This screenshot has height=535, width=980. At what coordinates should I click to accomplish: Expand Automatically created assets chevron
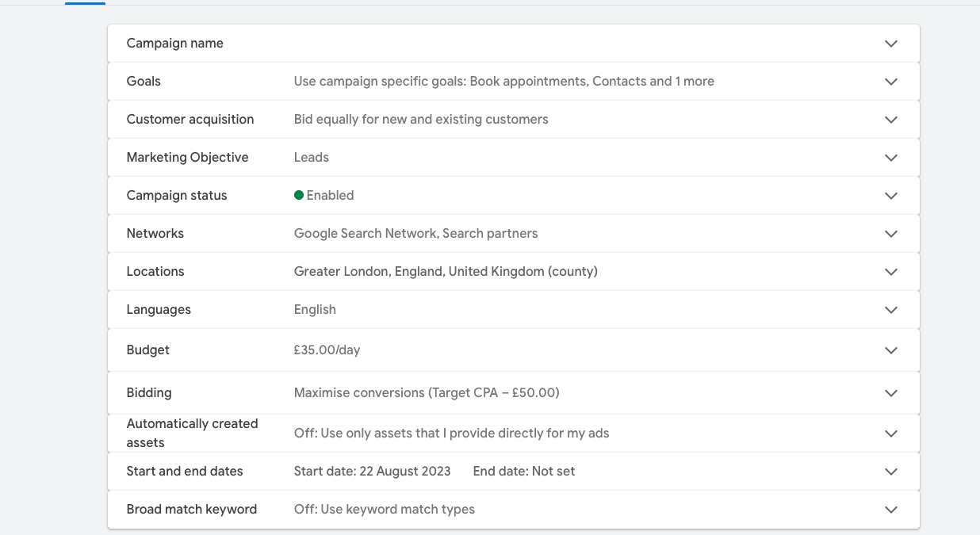pos(891,434)
